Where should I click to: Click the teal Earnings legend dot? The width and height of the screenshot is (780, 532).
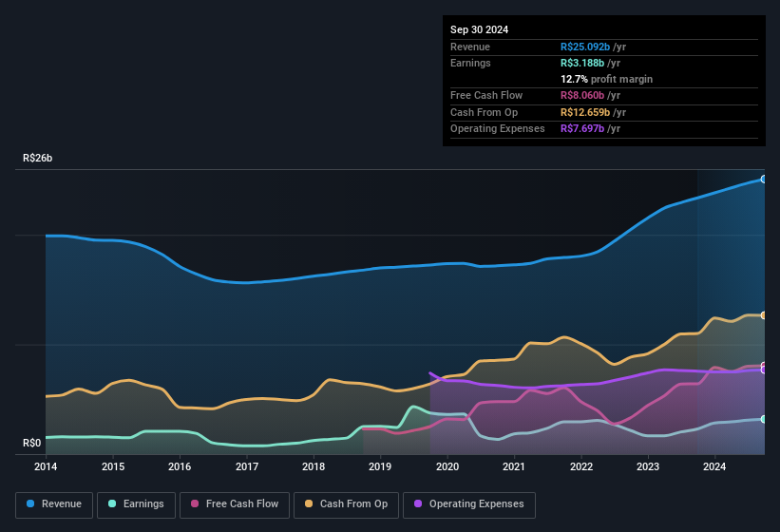[x=112, y=503]
